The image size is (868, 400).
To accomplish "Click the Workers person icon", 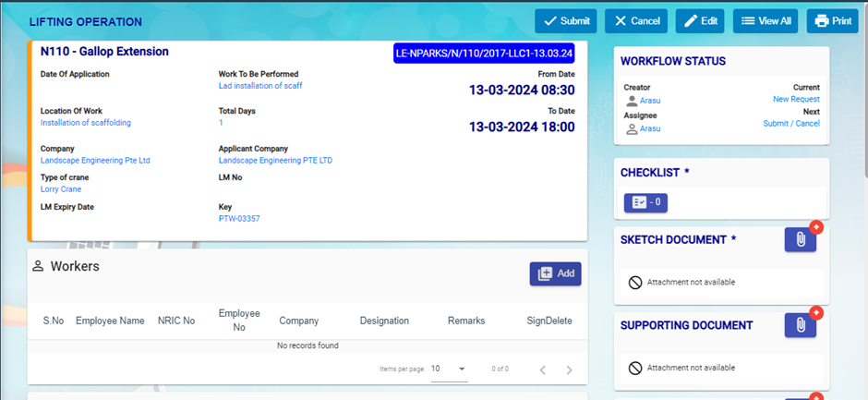I will 38,266.
